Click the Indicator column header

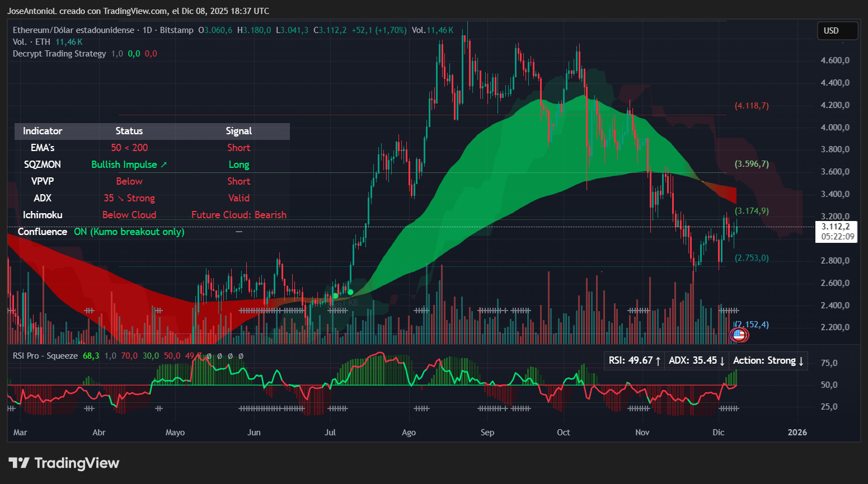tap(43, 131)
